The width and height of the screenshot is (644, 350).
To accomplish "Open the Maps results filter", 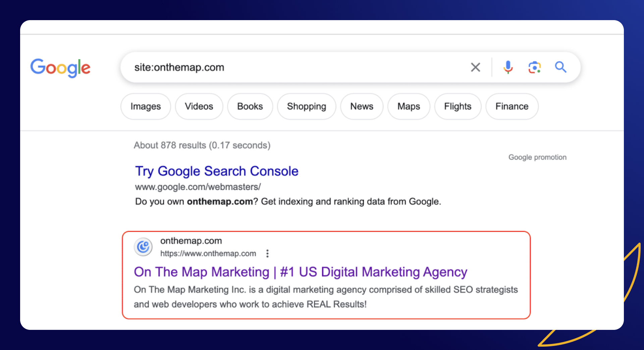I will coord(409,106).
